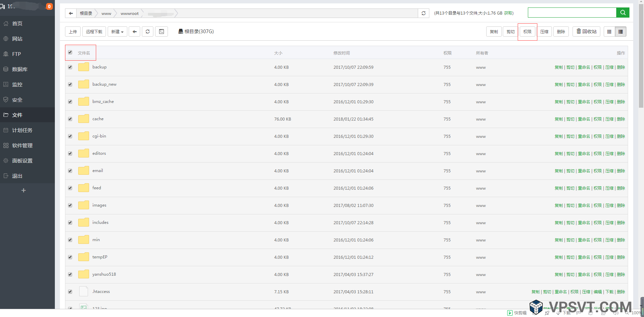Screen dimensions: 644x317
Task: Click the left back-arrow in the toolbar
Action: click(x=134, y=31)
